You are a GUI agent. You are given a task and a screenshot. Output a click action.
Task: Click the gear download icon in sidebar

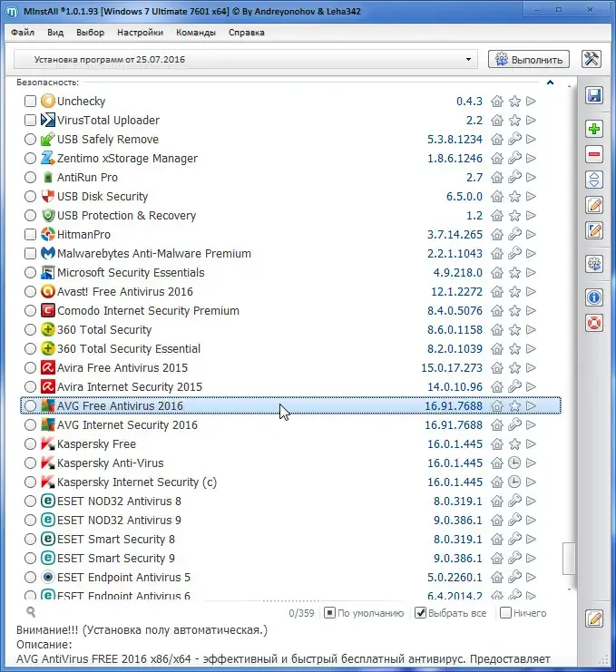pos(594,264)
